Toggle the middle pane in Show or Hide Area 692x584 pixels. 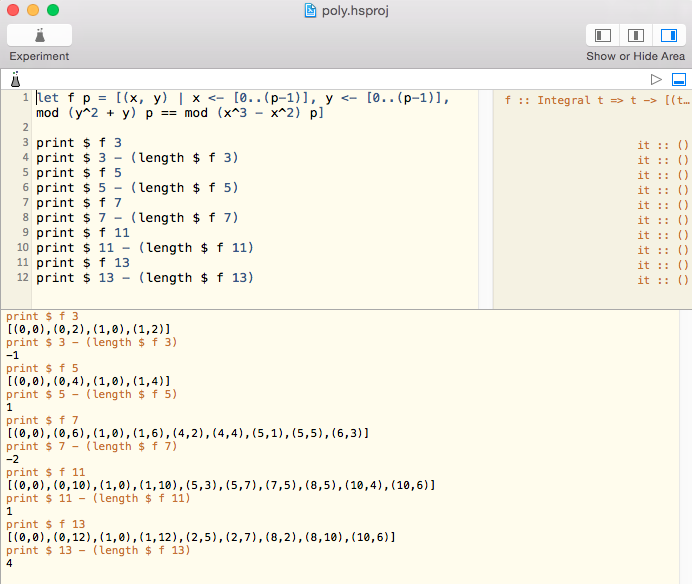(x=635, y=35)
